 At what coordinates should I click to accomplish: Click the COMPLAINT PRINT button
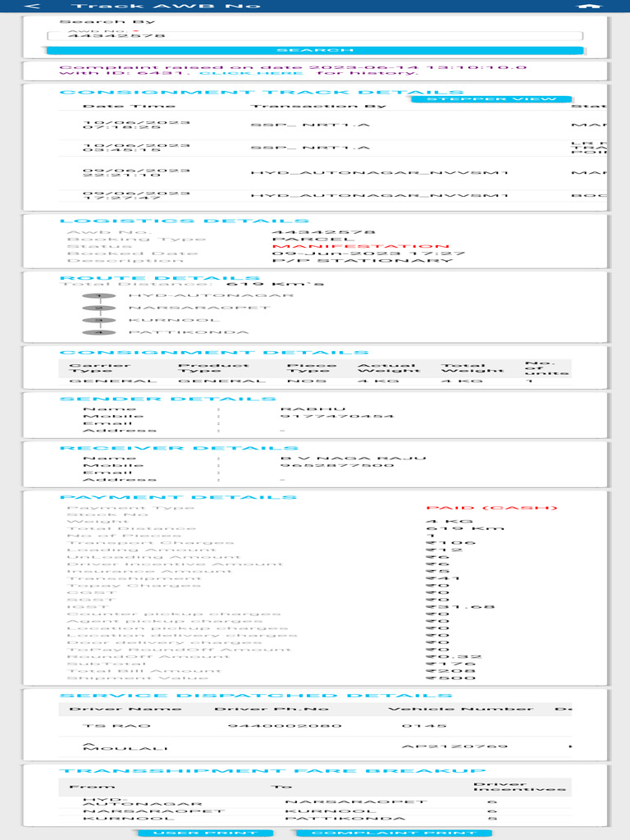click(394, 833)
